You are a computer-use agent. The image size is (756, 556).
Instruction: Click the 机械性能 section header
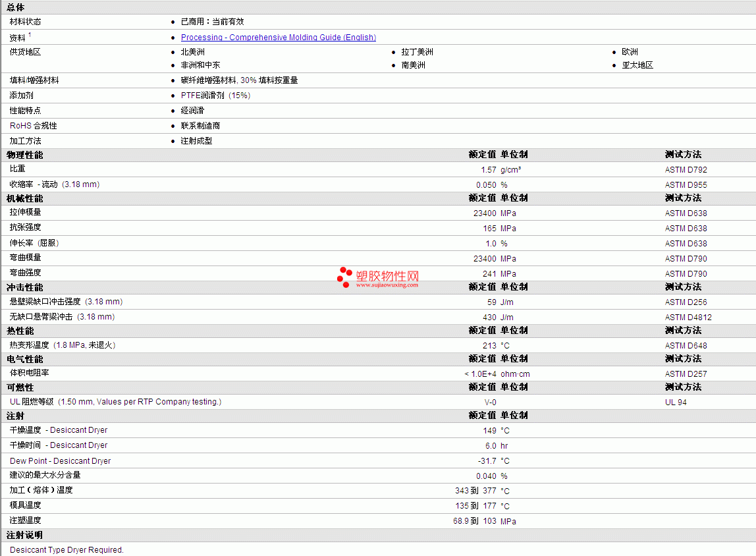[x=24, y=198]
